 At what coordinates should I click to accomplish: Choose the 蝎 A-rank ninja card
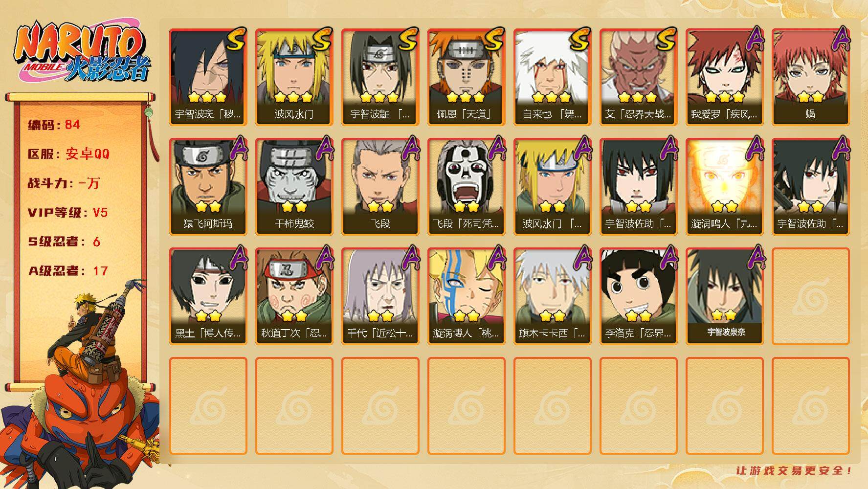click(810, 77)
